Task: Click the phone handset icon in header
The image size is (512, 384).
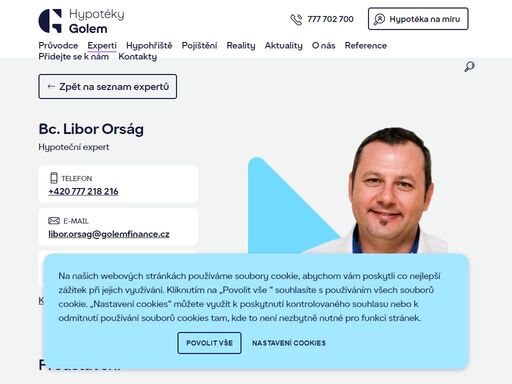Action: point(296,19)
